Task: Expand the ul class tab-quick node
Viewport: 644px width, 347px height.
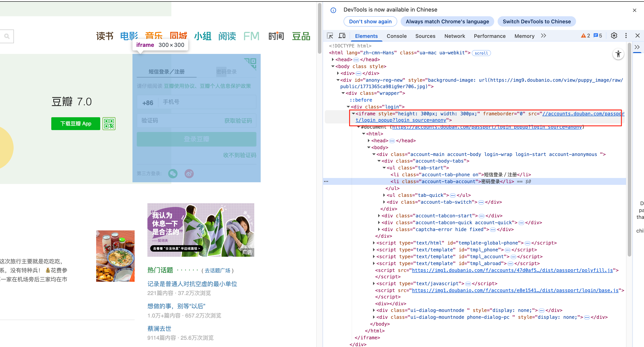Action: point(384,195)
